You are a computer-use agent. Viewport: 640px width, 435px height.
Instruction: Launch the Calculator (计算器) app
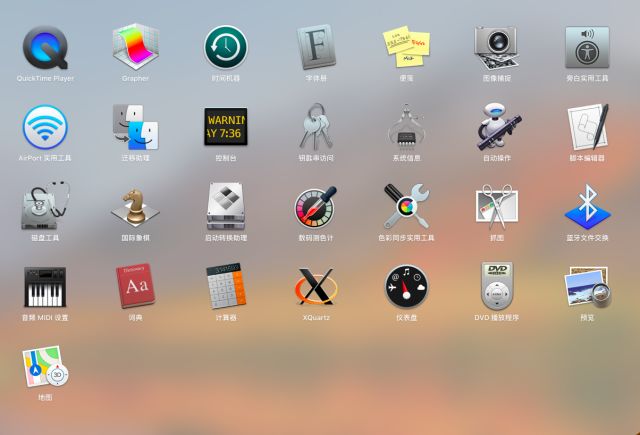click(225, 287)
